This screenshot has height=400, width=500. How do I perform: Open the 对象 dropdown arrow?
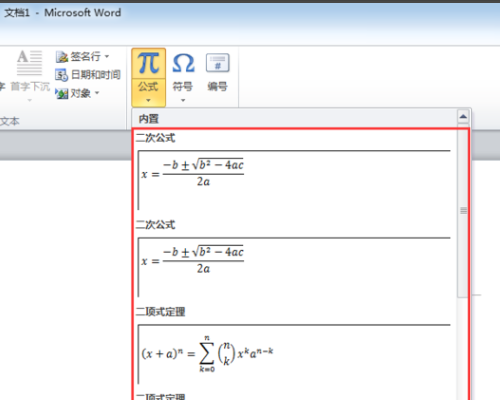97,93
